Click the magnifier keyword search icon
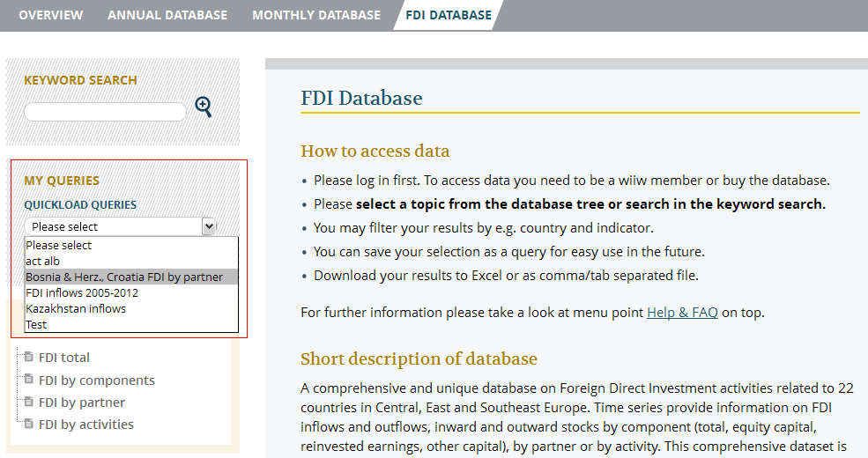This screenshot has width=868, height=458. (204, 107)
